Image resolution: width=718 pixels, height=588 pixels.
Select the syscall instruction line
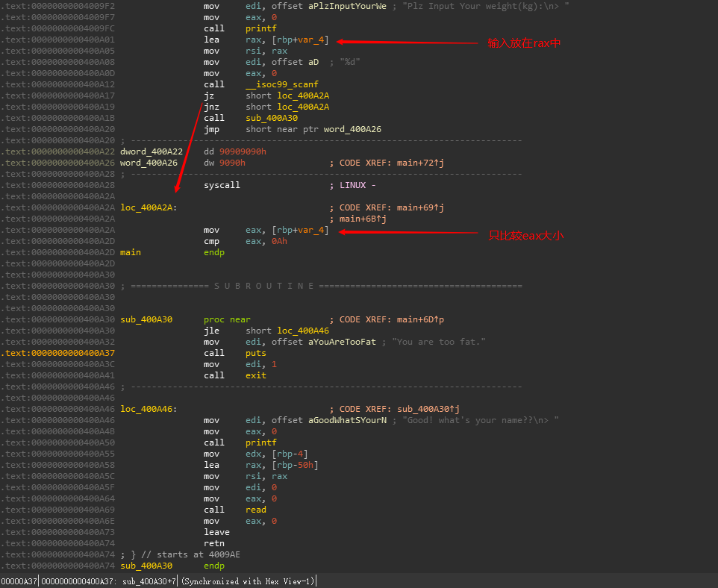(222, 185)
